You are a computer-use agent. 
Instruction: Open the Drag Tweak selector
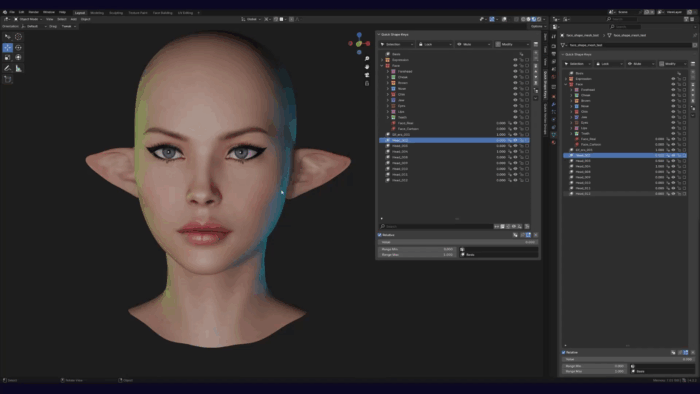click(x=68, y=26)
